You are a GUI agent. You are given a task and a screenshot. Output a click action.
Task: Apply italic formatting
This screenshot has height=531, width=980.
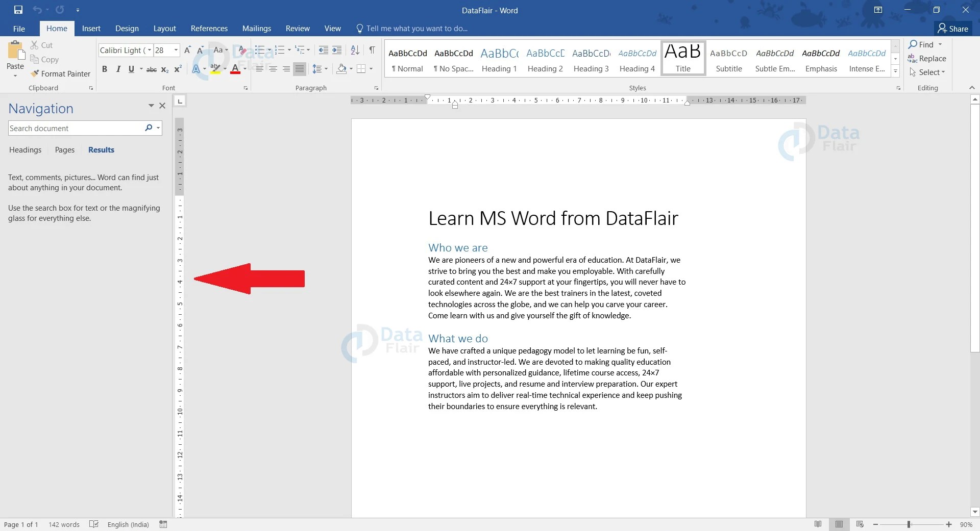(118, 69)
